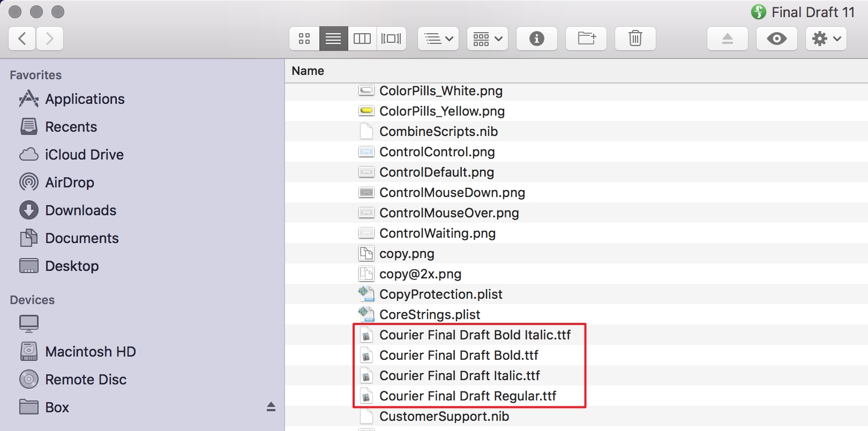
Task: Select copy@2x.png file
Action: pyautogui.click(x=420, y=274)
